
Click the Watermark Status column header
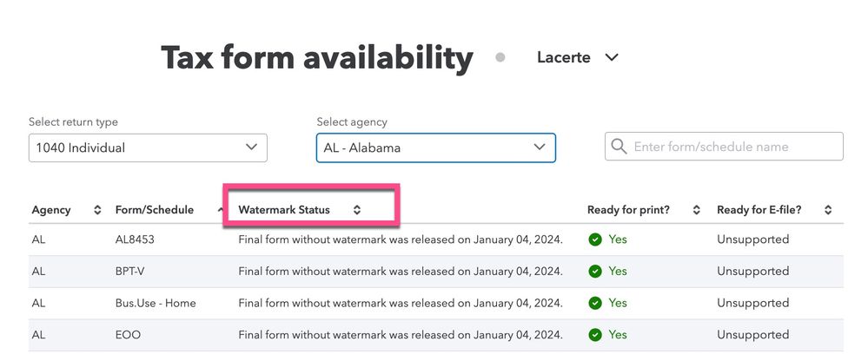pyautogui.click(x=284, y=210)
